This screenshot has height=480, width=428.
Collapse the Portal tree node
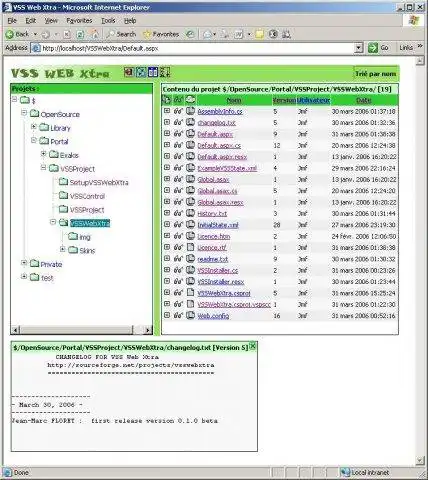click(33, 140)
